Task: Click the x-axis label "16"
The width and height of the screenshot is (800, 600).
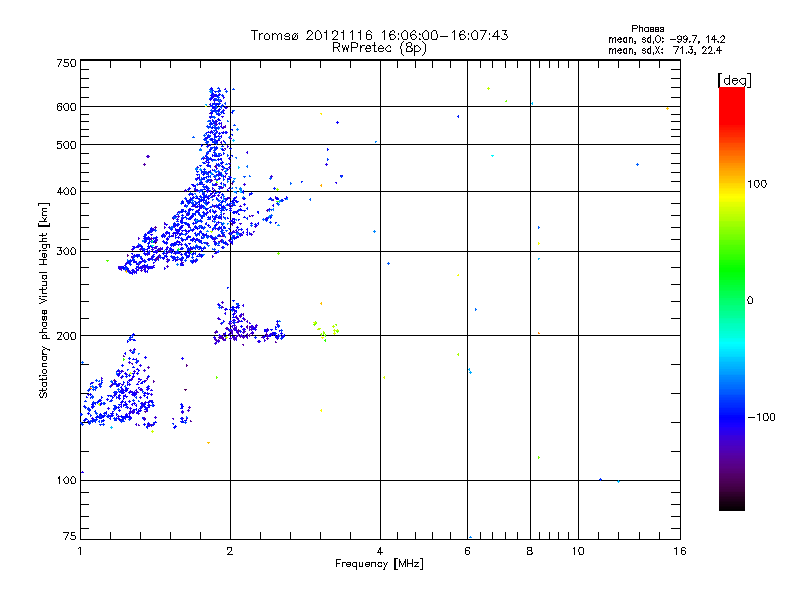Action: (x=680, y=551)
